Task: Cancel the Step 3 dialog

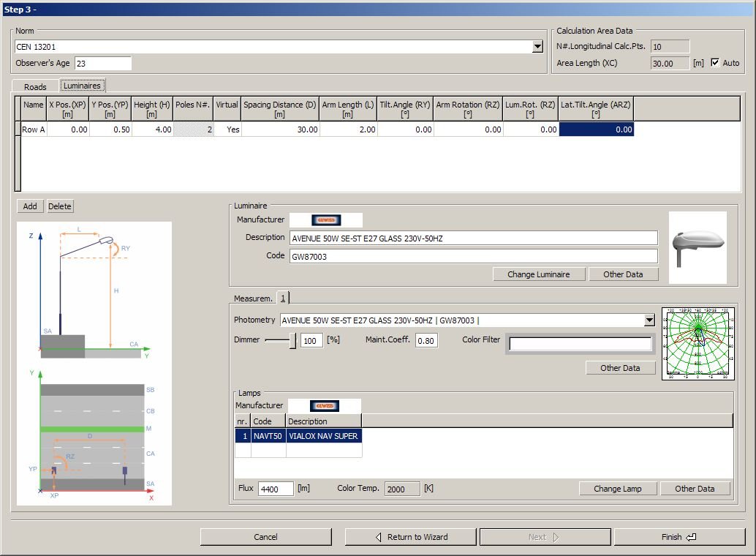Action: click(265, 537)
